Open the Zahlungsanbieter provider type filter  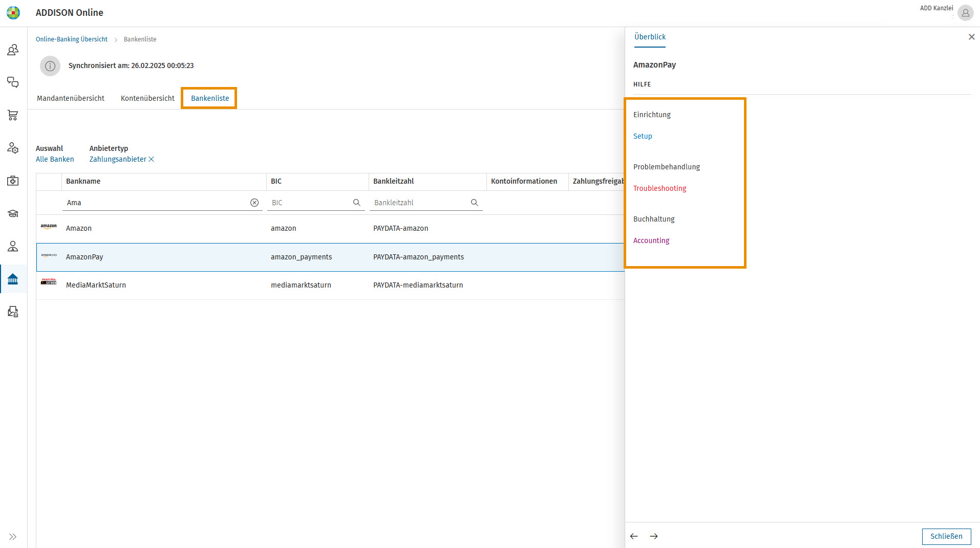[x=118, y=159]
